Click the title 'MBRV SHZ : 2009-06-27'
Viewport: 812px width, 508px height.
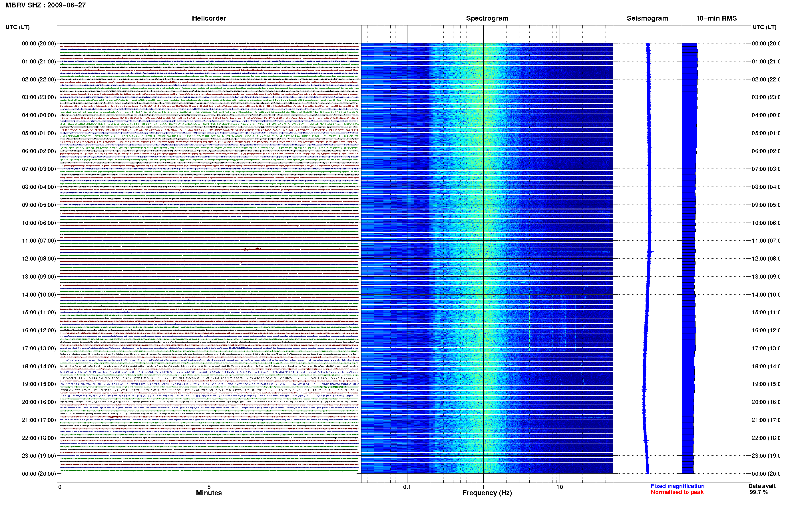45,5
